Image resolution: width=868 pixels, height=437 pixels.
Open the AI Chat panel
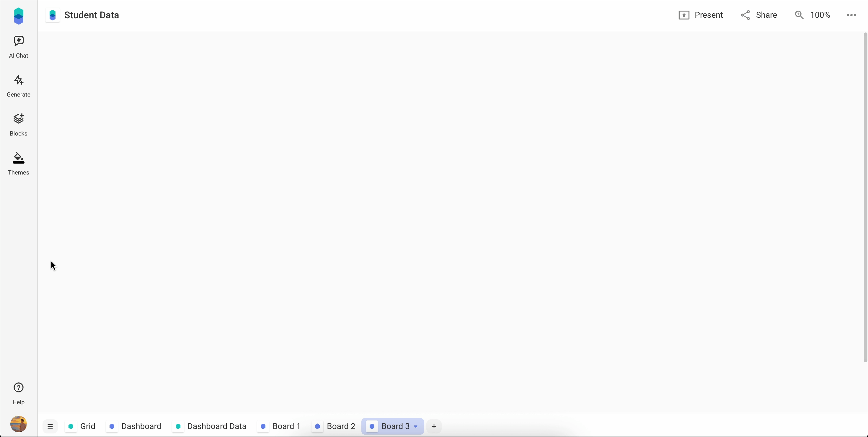(19, 47)
